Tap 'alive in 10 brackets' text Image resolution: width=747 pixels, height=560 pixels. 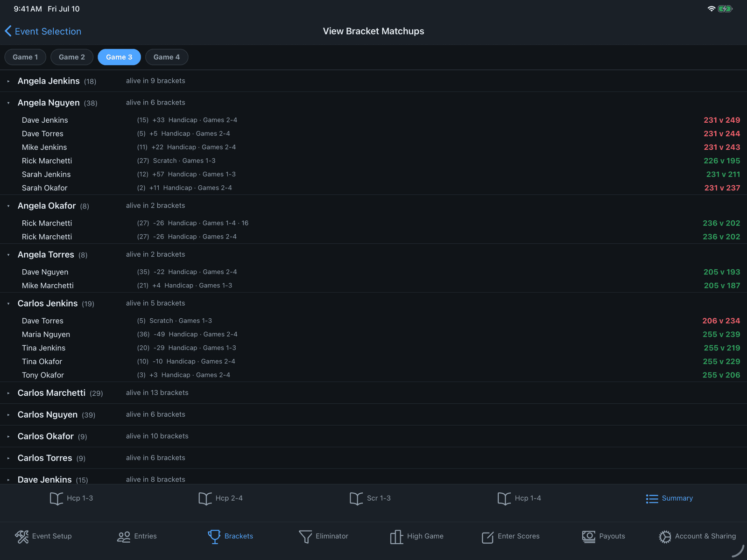tap(157, 436)
